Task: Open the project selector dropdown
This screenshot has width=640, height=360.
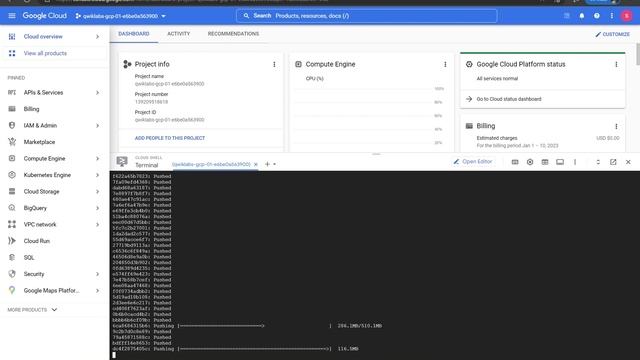Action: tap(120, 16)
